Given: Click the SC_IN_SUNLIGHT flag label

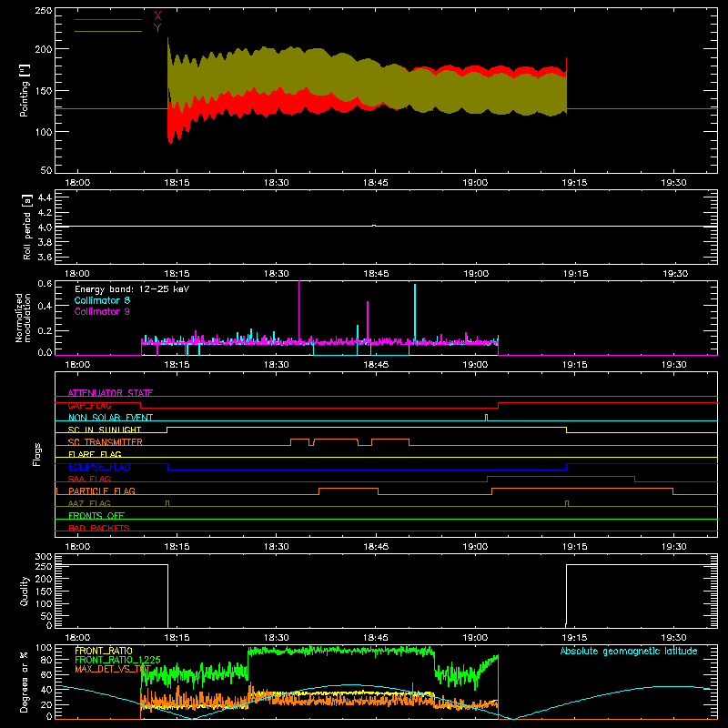Looking at the screenshot, I should (x=105, y=430).
